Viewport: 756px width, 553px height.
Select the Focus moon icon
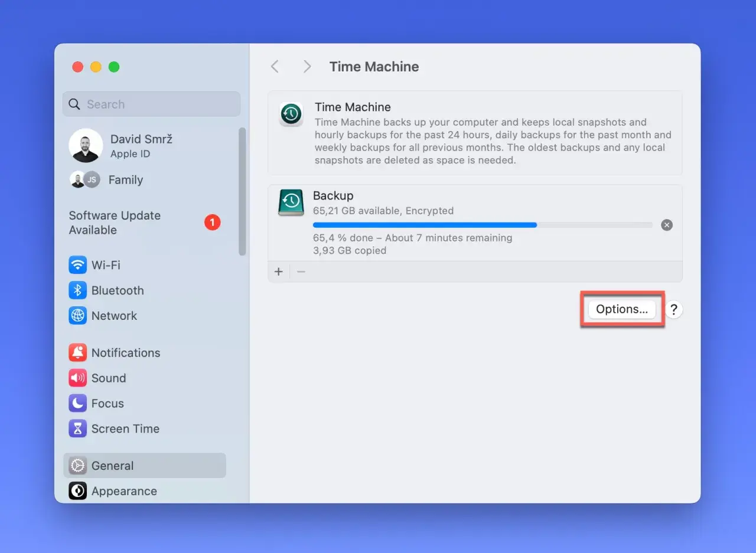point(77,404)
